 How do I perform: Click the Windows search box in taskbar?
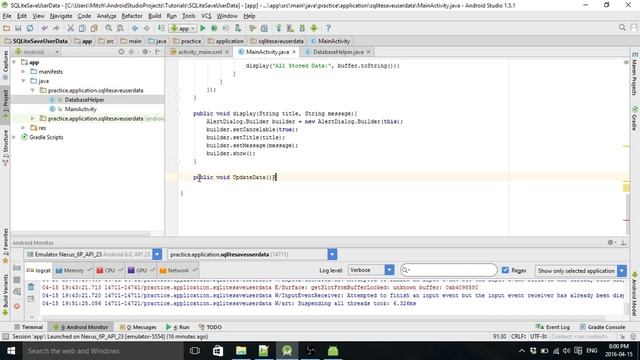(x=102, y=351)
